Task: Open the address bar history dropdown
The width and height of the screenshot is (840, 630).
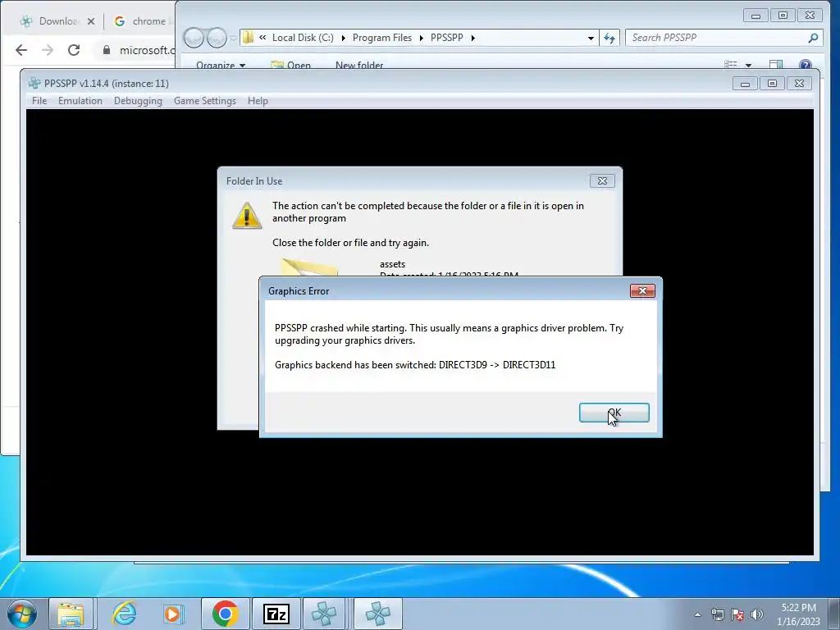Action: coord(591,38)
